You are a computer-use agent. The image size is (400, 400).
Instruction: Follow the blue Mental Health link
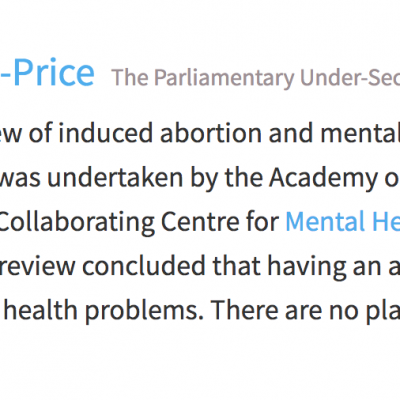(343, 222)
